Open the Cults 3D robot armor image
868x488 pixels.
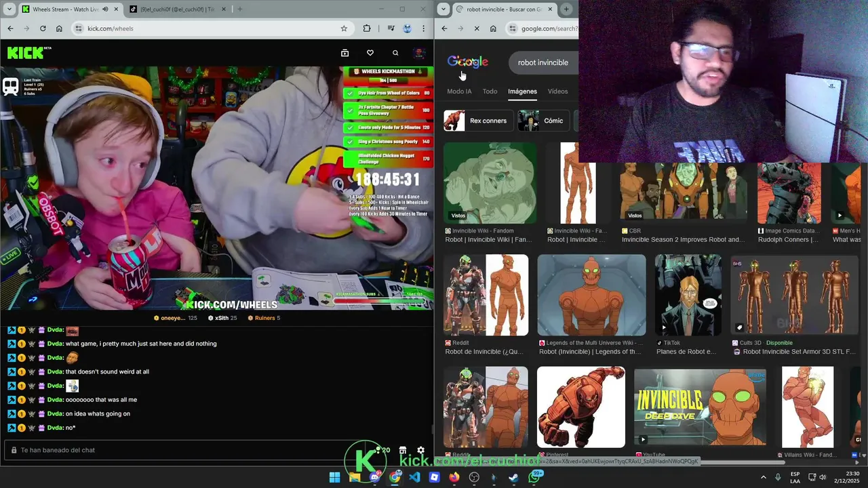794,295
